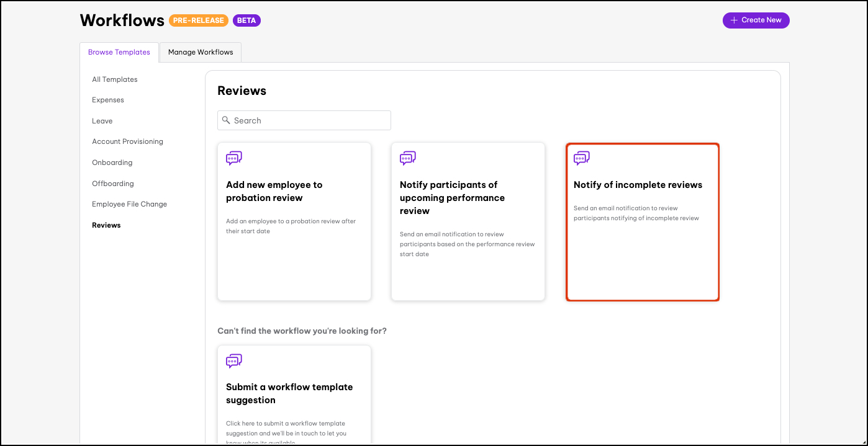The image size is (868, 446).
Task: Open All Templates category
Action: tap(115, 79)
